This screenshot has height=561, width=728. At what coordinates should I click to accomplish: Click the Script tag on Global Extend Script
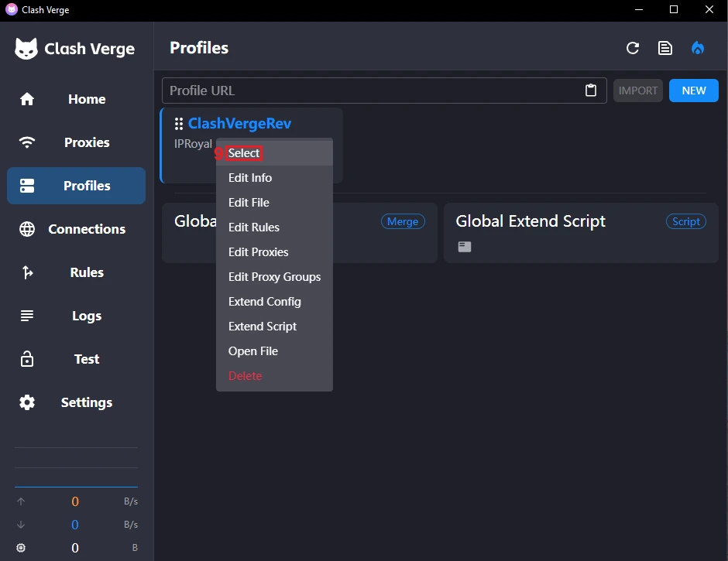point(685,221)
